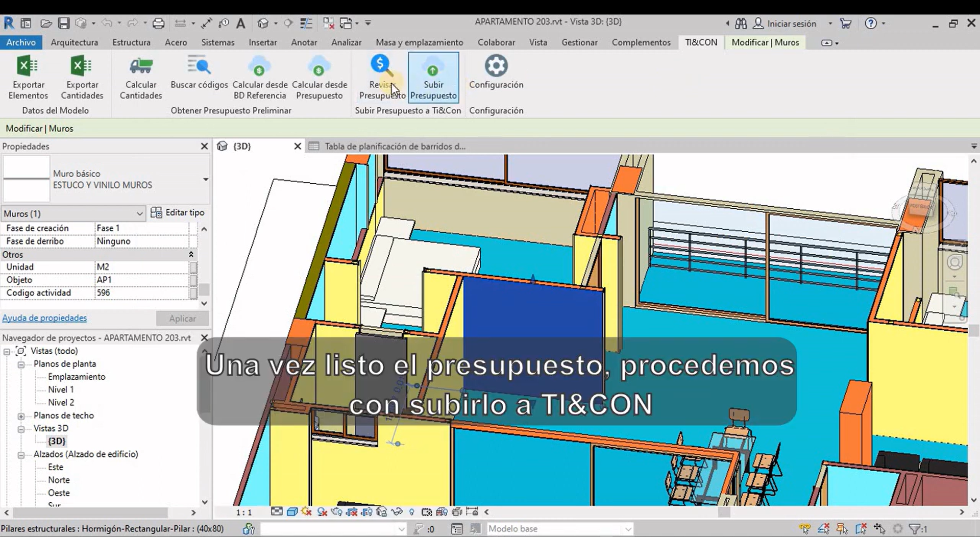Click the Text tool letter A icon

pyautogui.click(x=241, y=23)
